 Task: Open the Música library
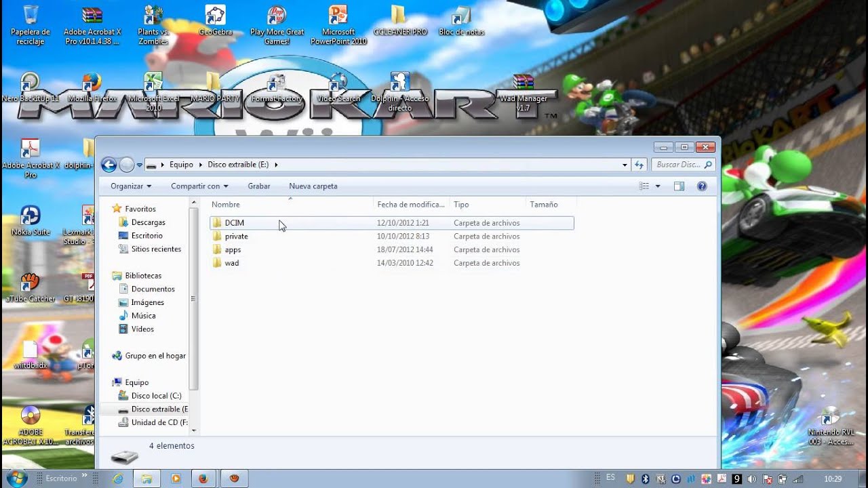pos(143,315)
